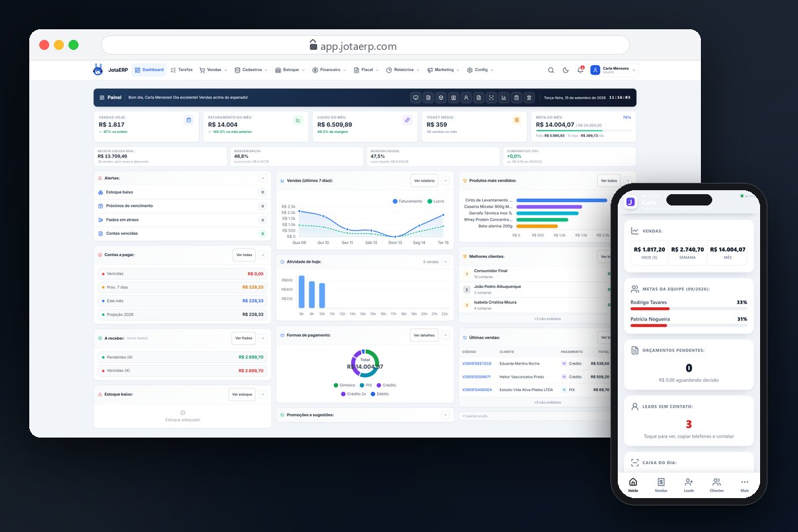
Task: Collapse the Vendas últimos 7 dias panel
Action: point(446,180)
